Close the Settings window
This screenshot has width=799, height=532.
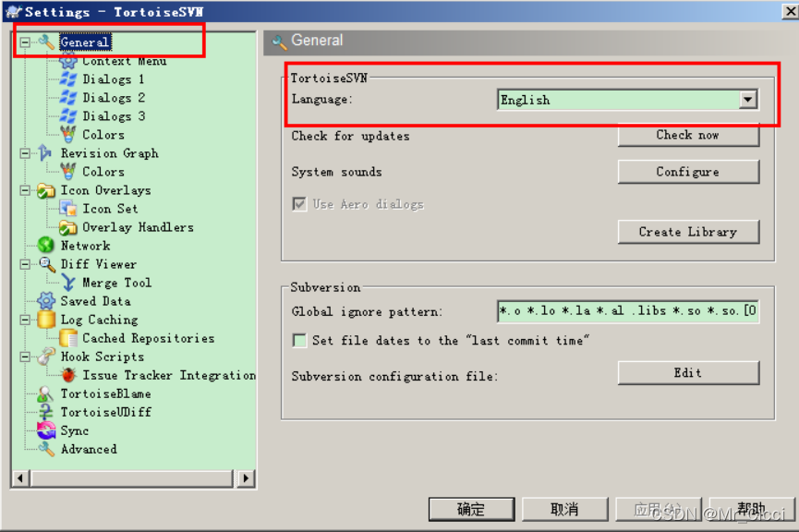tap(791, 11)
